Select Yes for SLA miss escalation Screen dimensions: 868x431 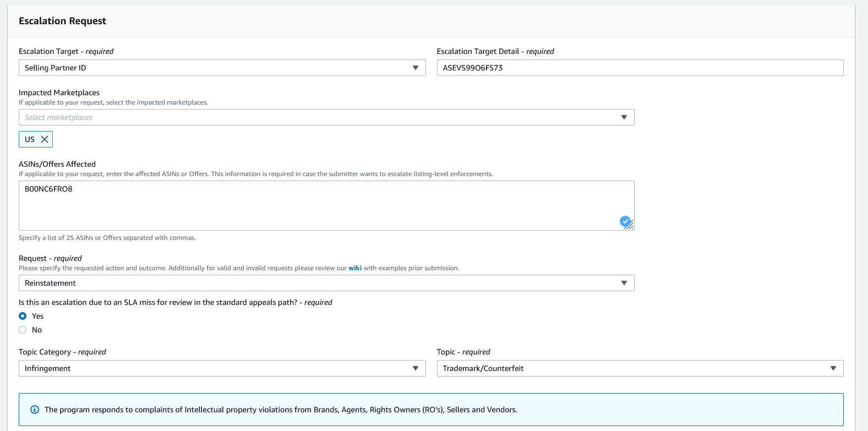click(x=23, y=316)
